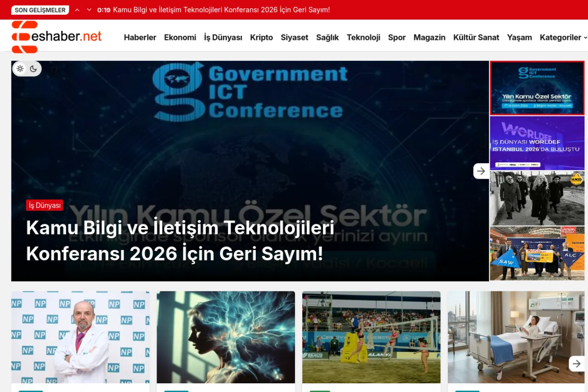Expand the Kategoriler dropdown menu
Screen dimensions: 588x392
click(564, 38)
